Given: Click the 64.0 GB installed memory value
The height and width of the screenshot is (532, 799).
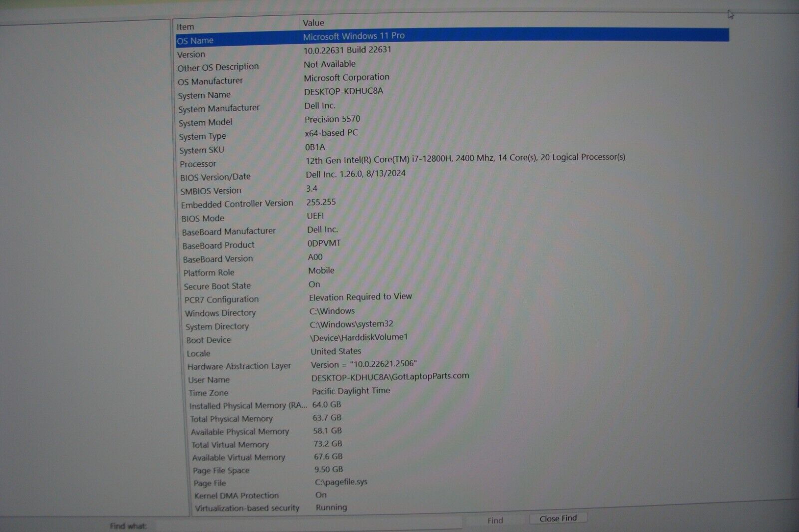Looking at the screenshot, I should (327, 405).
